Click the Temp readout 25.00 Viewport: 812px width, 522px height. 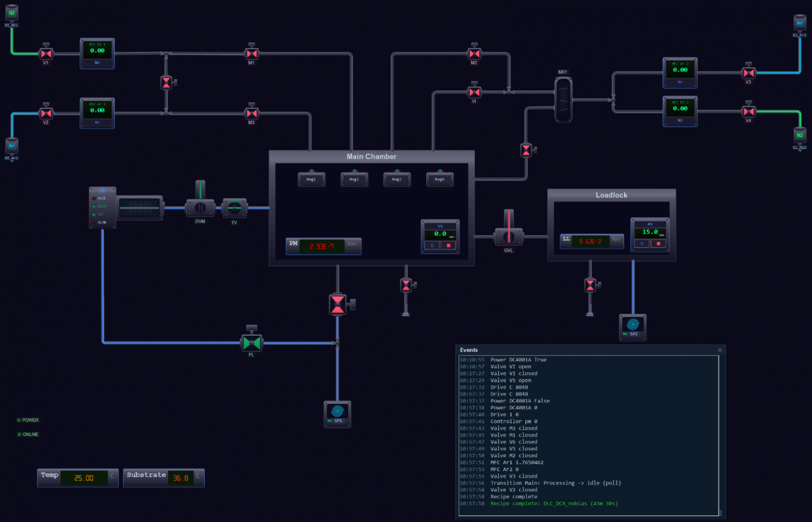84,478
